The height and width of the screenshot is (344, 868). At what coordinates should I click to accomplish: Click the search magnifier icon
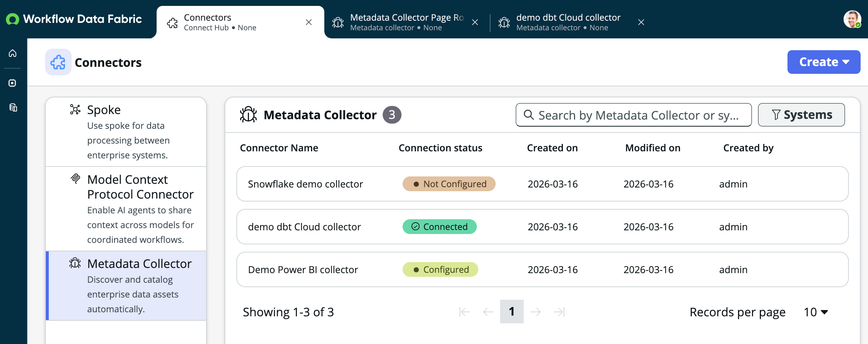tap(529, 115)
